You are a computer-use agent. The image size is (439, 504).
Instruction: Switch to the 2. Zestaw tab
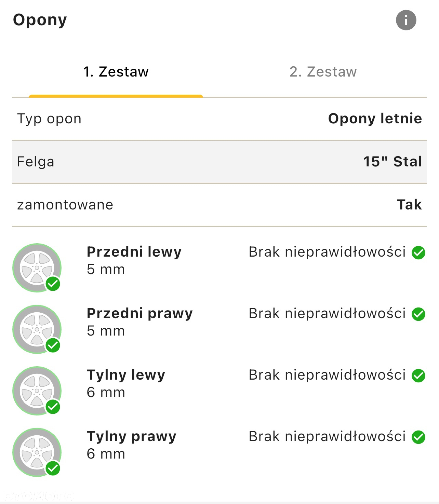(x=323, y=72)
